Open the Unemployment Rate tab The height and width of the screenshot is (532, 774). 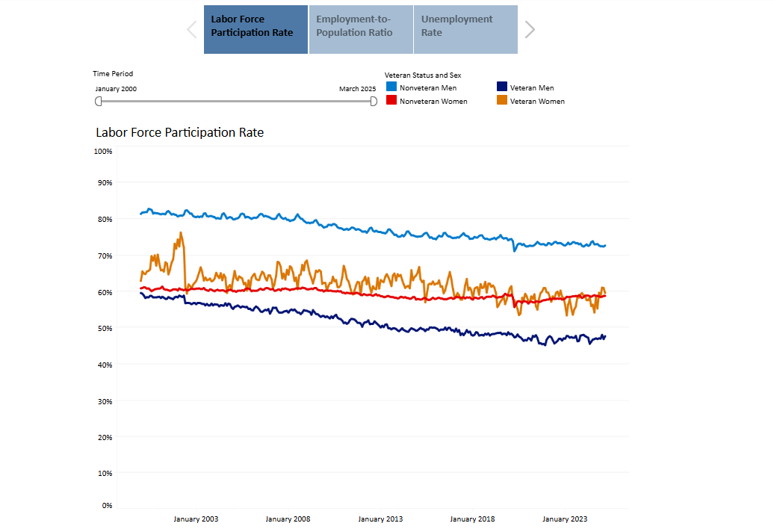pos(465,29)
